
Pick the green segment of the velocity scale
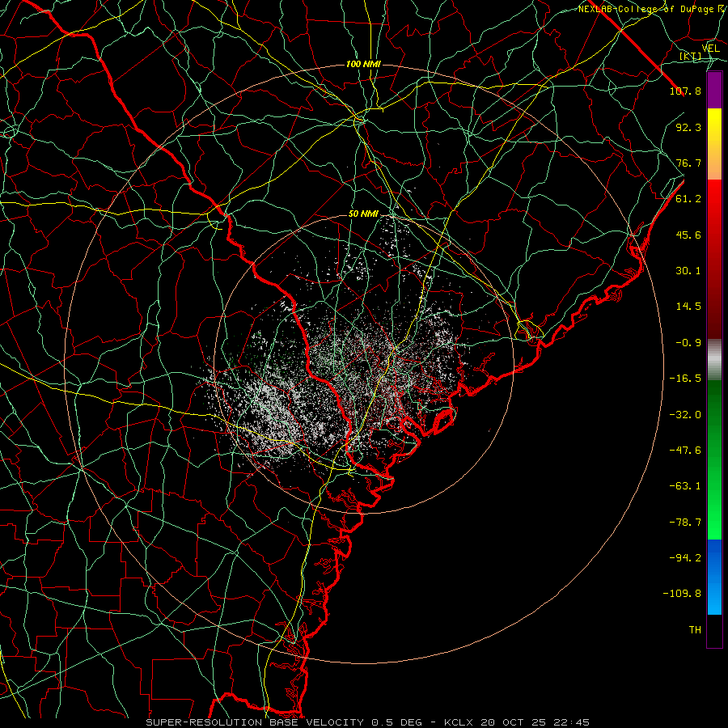tap(714, 459)
